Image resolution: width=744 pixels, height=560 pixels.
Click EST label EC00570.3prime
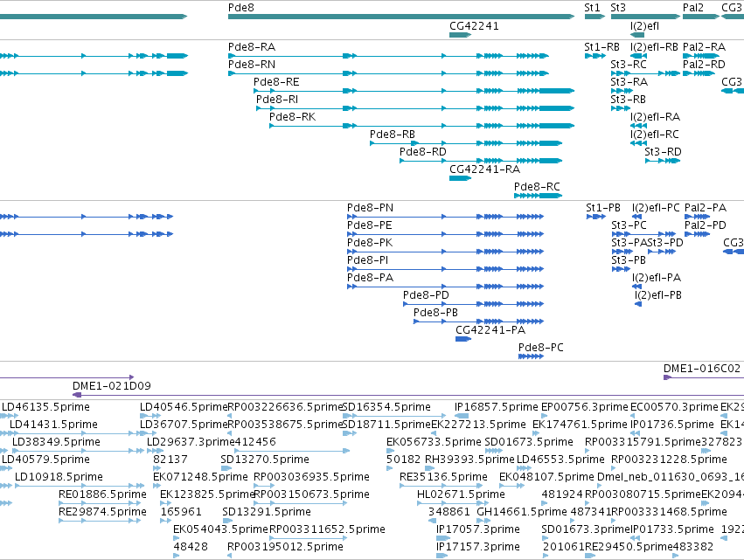(x=674, y=407)
